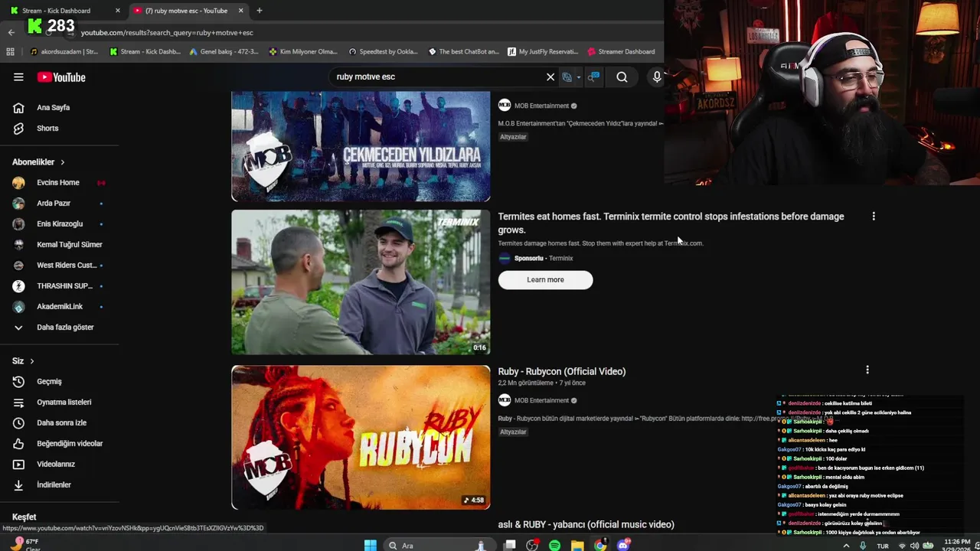This screenshot has height=551, width=980.
Task: Click Learn more on Terminix ad
Action: tap(545, 280)
